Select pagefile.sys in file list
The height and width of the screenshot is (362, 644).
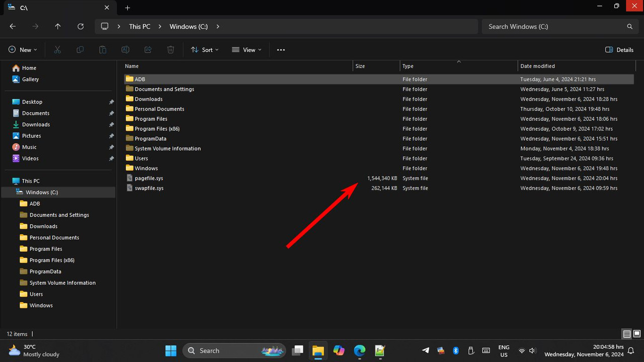(x=378, y=178)
